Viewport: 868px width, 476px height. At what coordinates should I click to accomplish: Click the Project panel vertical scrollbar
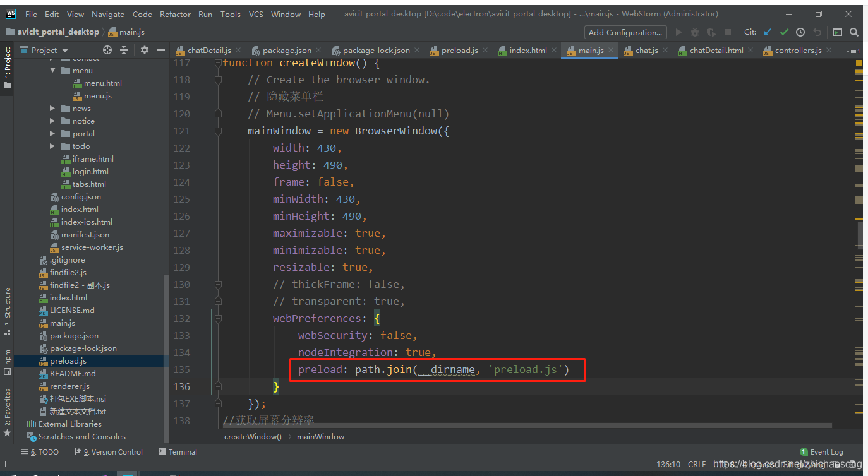point(166,359)
